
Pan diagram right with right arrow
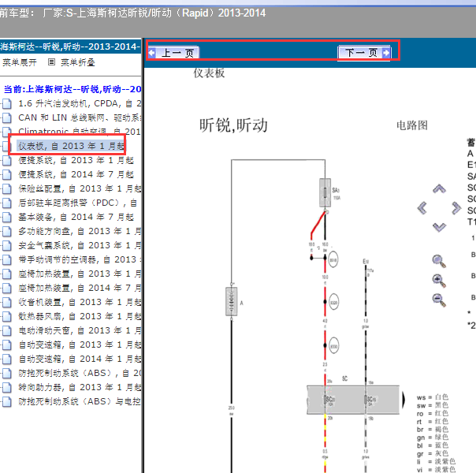click(x=456, y=208)
